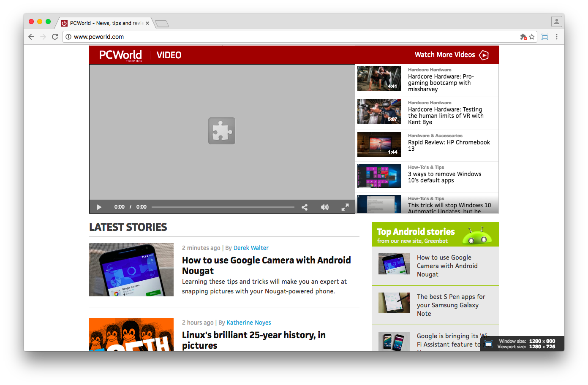Play the video with the play button

click(99, 207)
